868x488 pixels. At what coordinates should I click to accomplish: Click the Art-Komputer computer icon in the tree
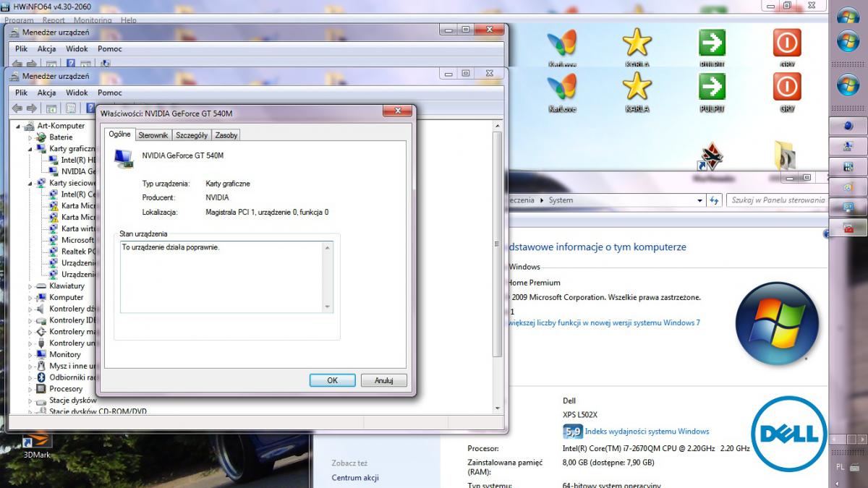30,126
